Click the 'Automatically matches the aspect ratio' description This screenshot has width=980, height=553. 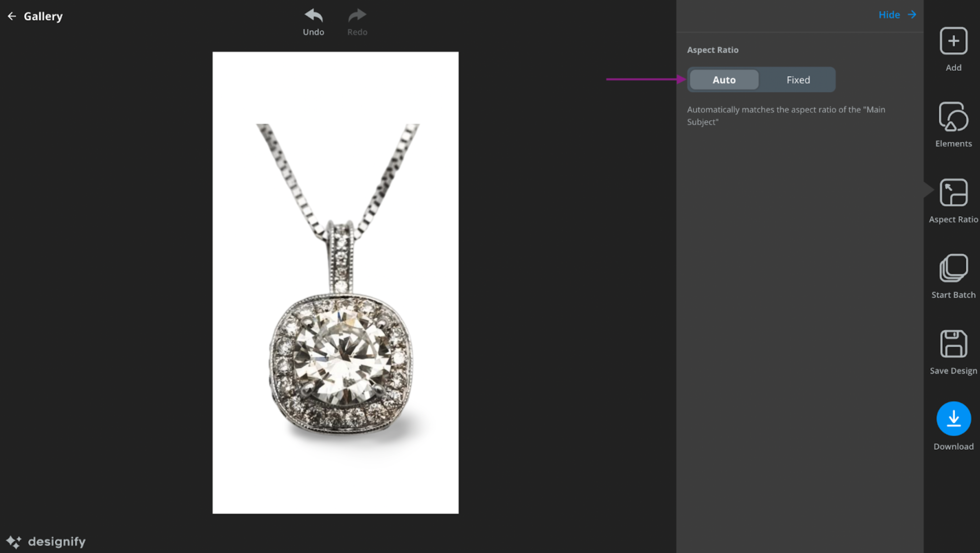[x=786, y=116]
